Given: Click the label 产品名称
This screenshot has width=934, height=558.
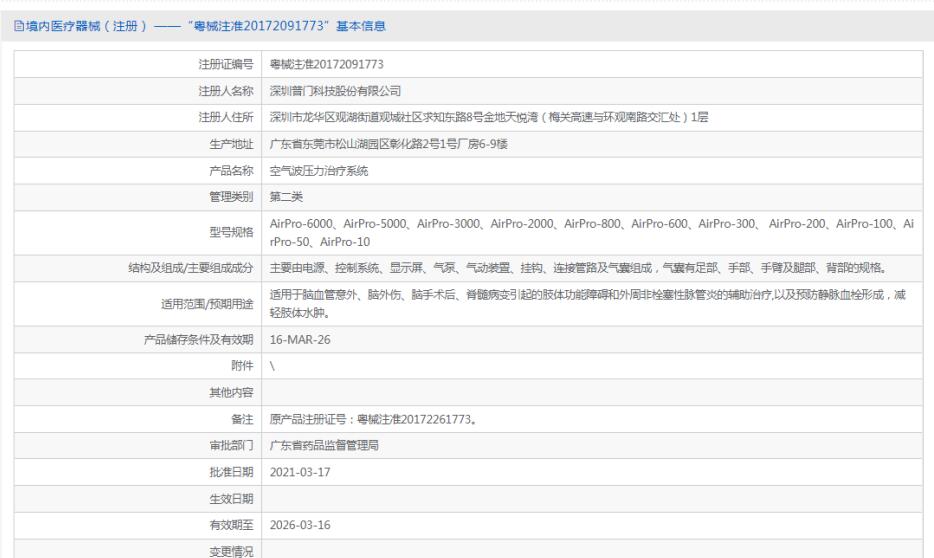Looking at the screenshot, I should click(x=231, y=171).
